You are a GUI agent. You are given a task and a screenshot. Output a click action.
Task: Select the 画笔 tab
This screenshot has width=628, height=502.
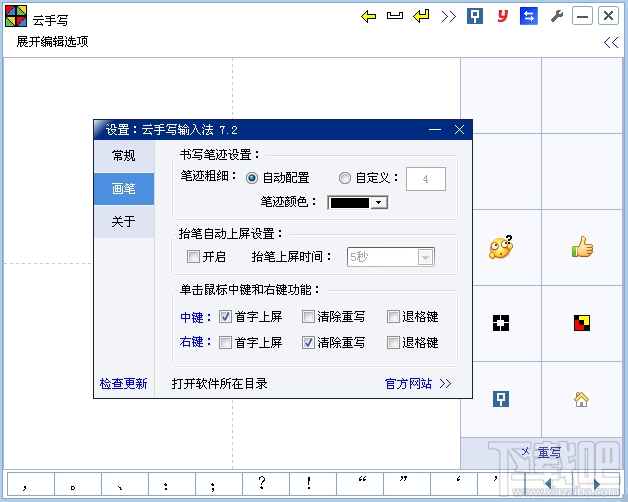point(124,189)
